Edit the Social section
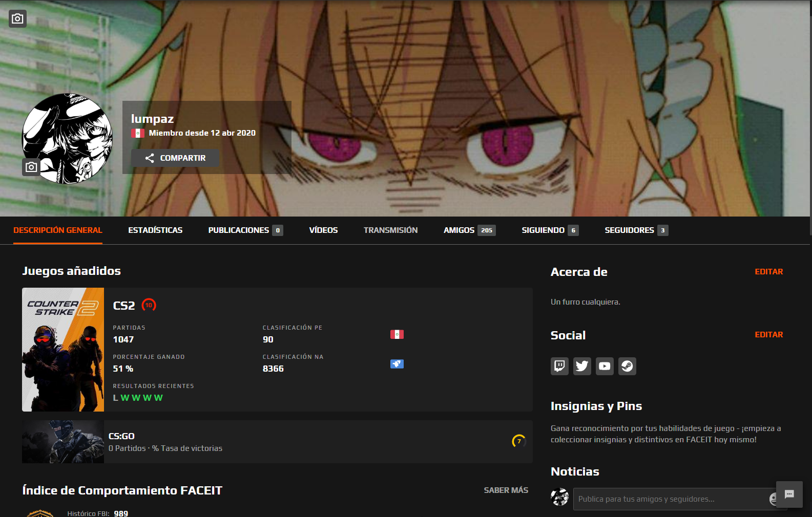The image size is (812, 517). 768,335
